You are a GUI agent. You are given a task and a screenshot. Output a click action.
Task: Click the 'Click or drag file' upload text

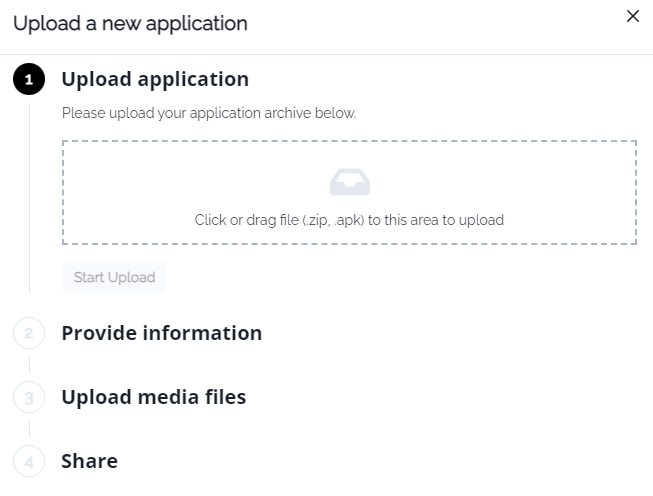tap(349, 220)
